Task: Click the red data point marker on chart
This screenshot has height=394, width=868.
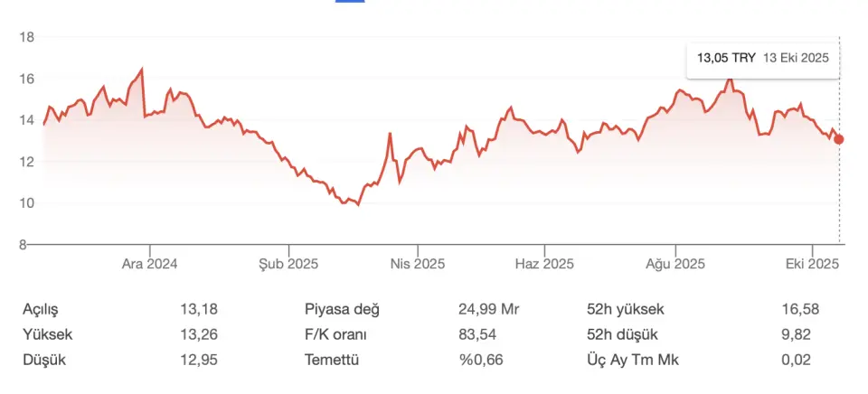Action: pos(839,139)
